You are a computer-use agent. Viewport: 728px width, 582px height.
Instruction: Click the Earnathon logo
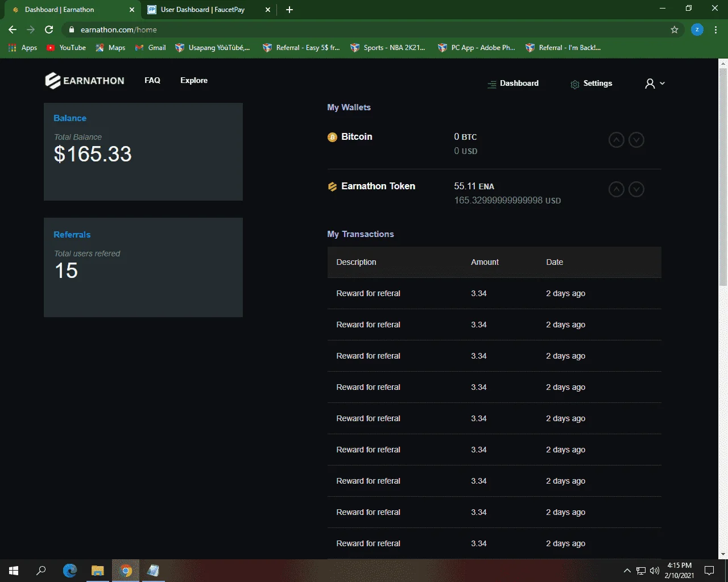pyautogui.click(x=85, y=81)
